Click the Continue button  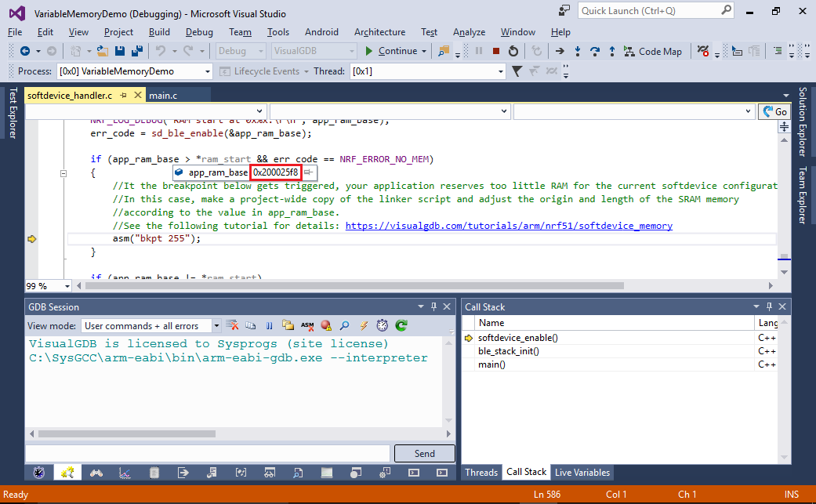click(392, 51)
